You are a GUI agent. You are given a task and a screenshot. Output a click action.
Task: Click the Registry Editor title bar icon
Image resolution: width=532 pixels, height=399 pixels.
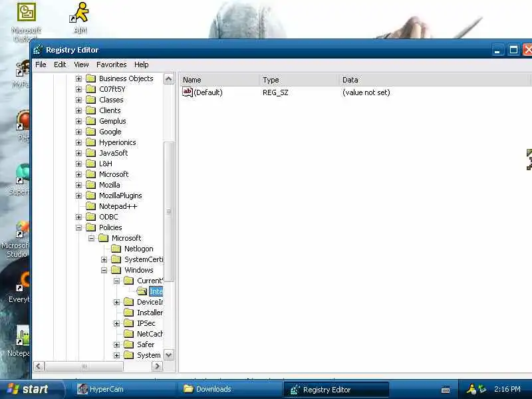coord(38,50)
